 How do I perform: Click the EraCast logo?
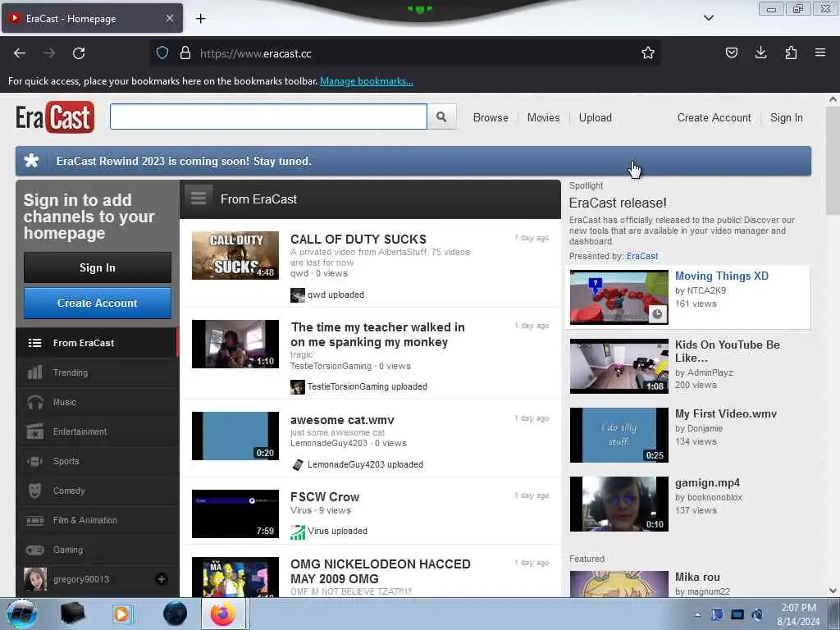pyautogui.click(x=55, y=116)
